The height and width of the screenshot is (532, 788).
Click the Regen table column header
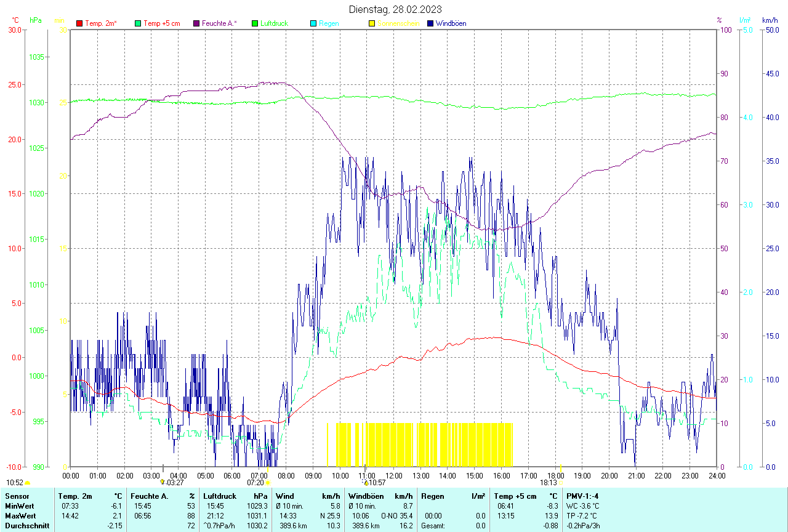[x=432, y=496]
